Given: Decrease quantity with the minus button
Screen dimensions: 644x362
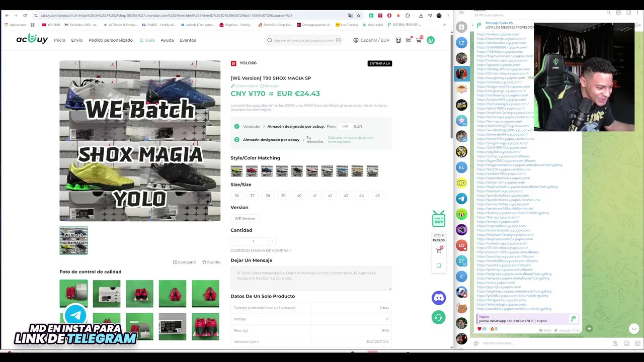Looking at the screenshot, I should click(234, 241).
